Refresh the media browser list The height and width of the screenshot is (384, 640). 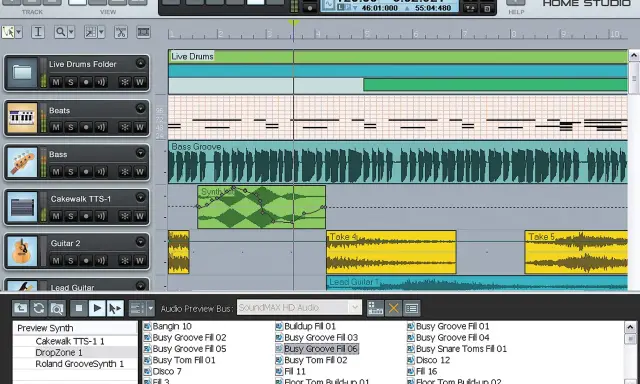point(38,308)
